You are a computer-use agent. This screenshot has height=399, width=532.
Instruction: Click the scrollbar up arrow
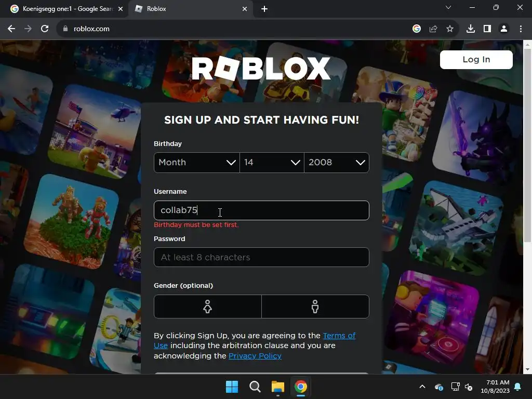tap(527, 44)
